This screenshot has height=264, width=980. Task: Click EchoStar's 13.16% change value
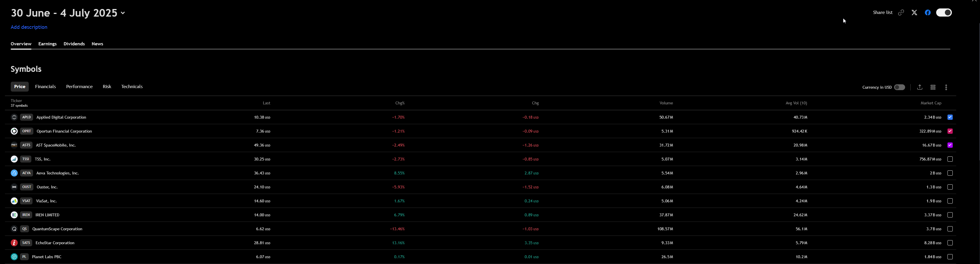(398, 243)
